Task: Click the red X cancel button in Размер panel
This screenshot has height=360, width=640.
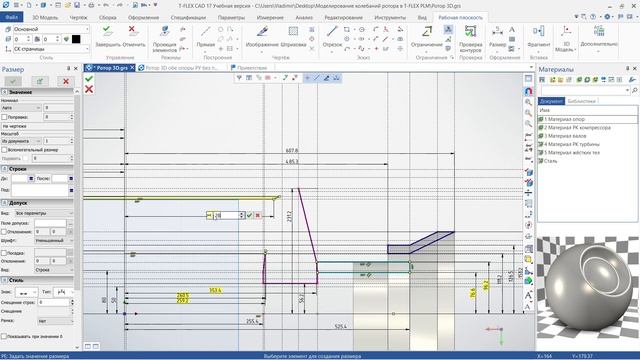Action: click(66, 81)
